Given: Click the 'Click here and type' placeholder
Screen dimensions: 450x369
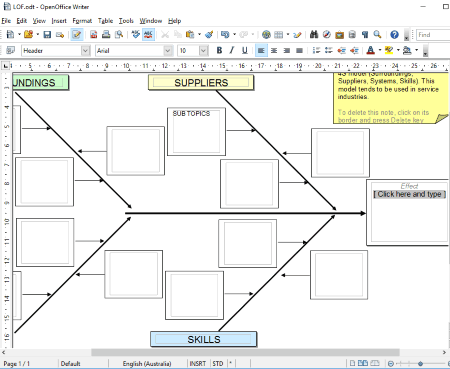Looking at the screenshot, I should point(409,194).
